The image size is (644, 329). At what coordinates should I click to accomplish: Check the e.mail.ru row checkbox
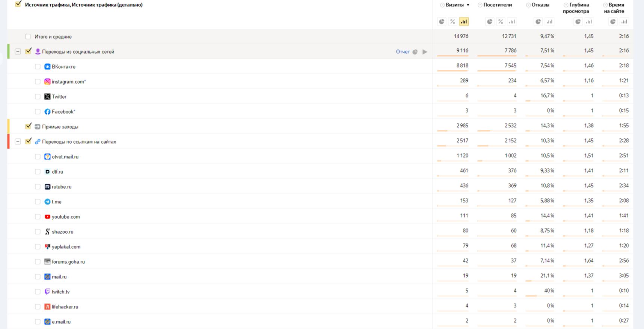38,321
